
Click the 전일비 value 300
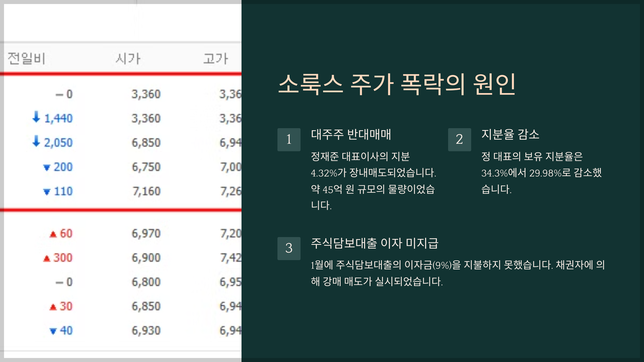[x=63, y=258]
